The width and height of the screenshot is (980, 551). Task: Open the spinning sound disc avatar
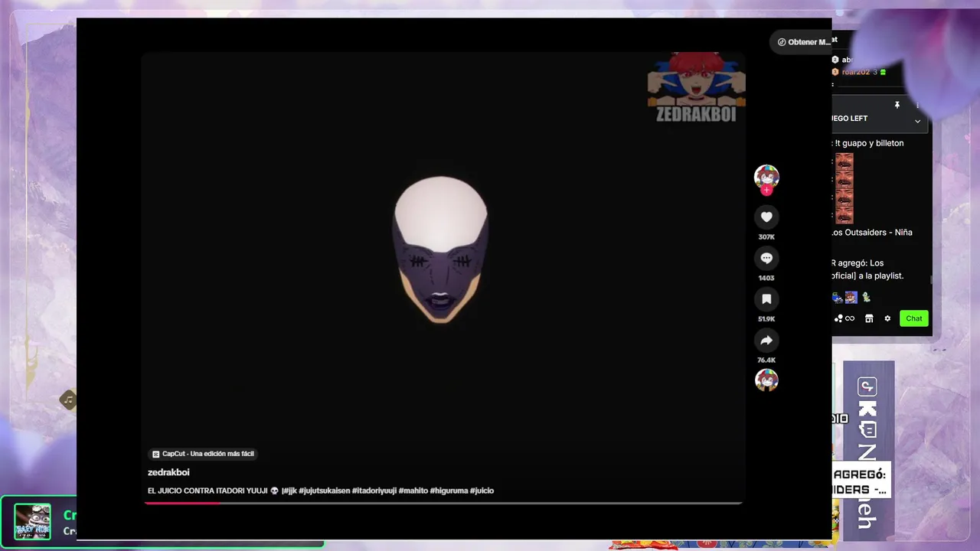766,380
